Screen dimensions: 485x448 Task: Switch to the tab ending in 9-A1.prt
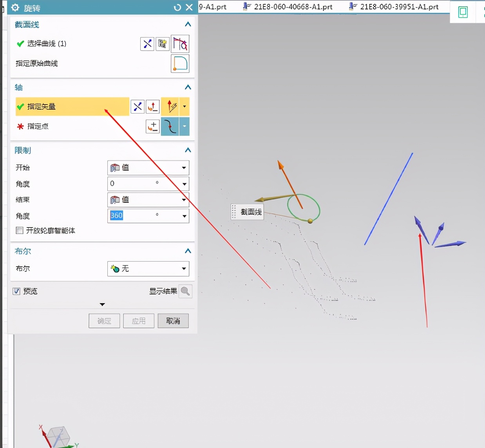213,7
